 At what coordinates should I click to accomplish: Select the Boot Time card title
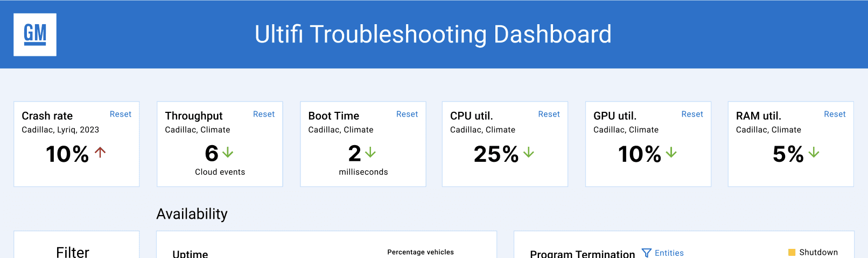pos(334,116)
